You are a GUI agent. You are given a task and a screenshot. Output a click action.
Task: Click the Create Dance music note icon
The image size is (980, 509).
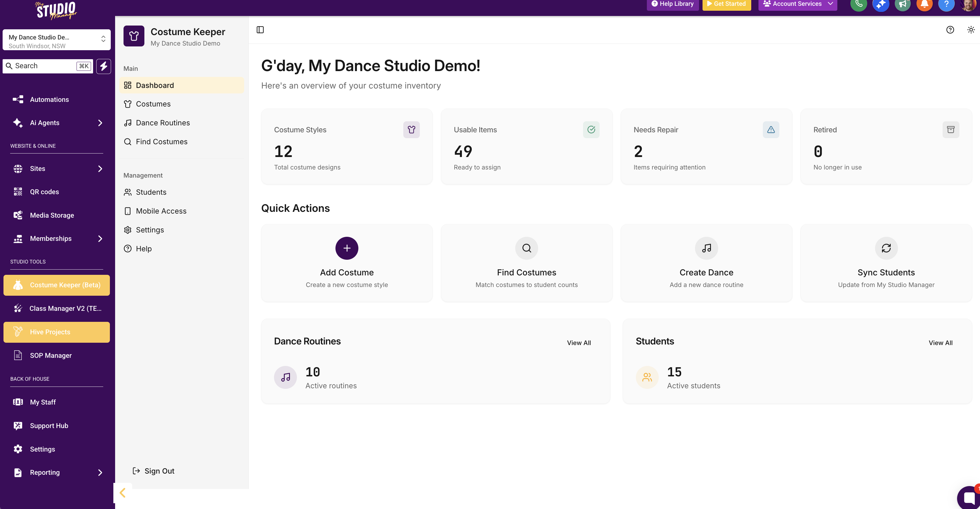coord(706,248)
